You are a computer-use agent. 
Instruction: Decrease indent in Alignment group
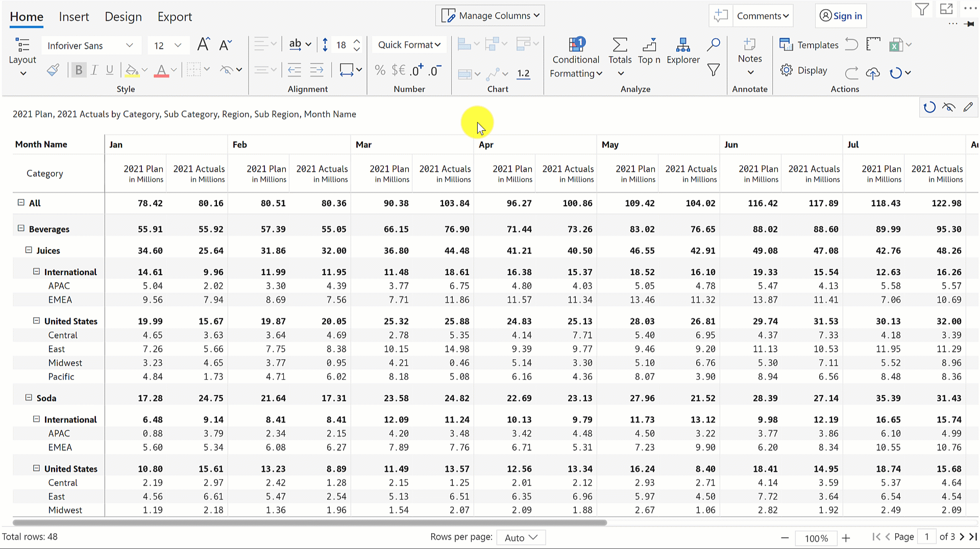click(295, 69)
